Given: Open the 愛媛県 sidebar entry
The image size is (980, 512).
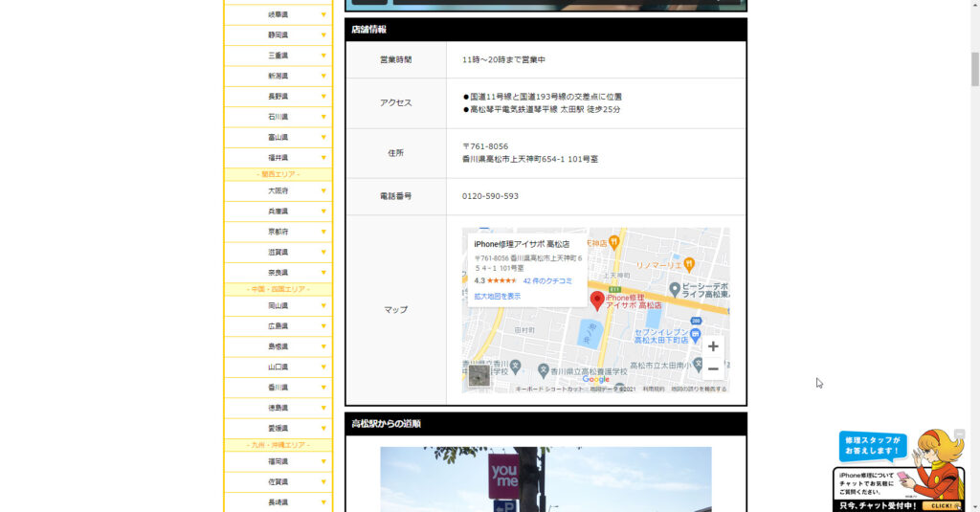Looking at the screenshot, I should click(278, 428).
